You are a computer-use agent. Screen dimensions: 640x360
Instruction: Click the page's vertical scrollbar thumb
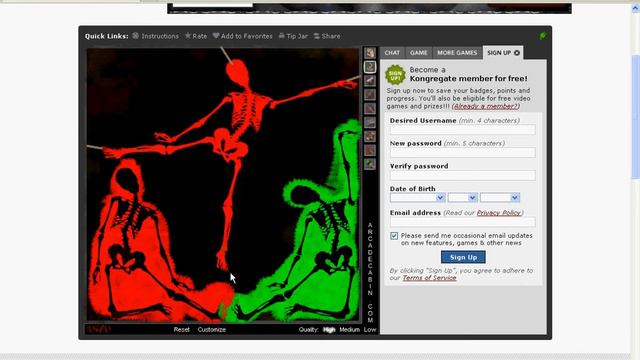point(636,116)
